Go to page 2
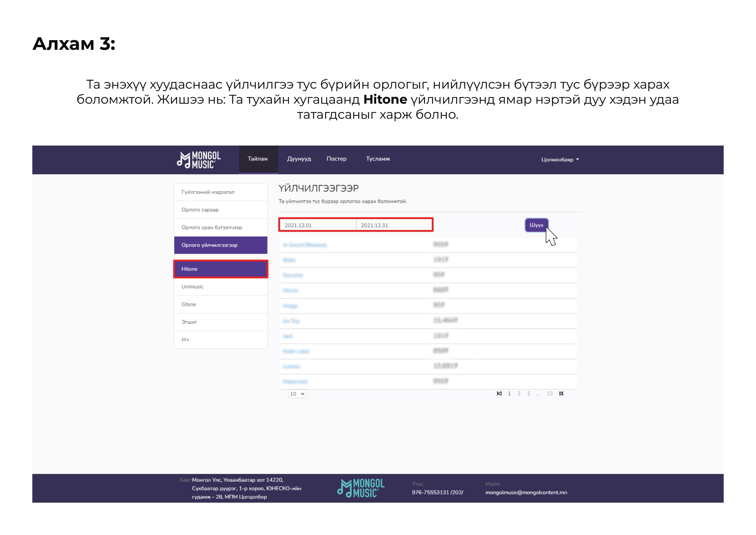This screenshot has width=756, height=535. point(519,394)
